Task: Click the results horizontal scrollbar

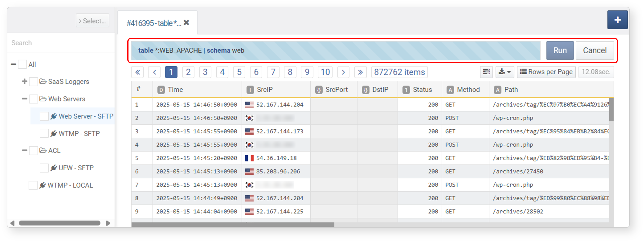Action: pos(233,225)
